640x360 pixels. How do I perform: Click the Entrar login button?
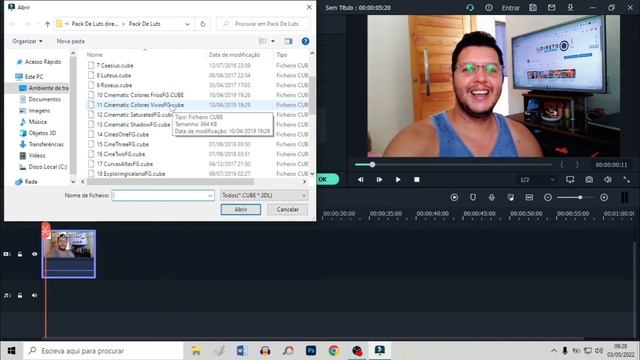(x=511, y=8)
